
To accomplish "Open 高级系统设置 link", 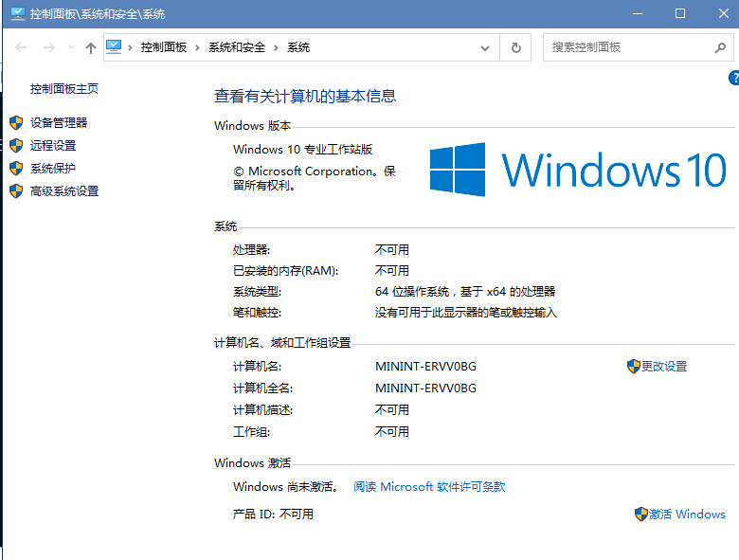I will tap(64, 190).
